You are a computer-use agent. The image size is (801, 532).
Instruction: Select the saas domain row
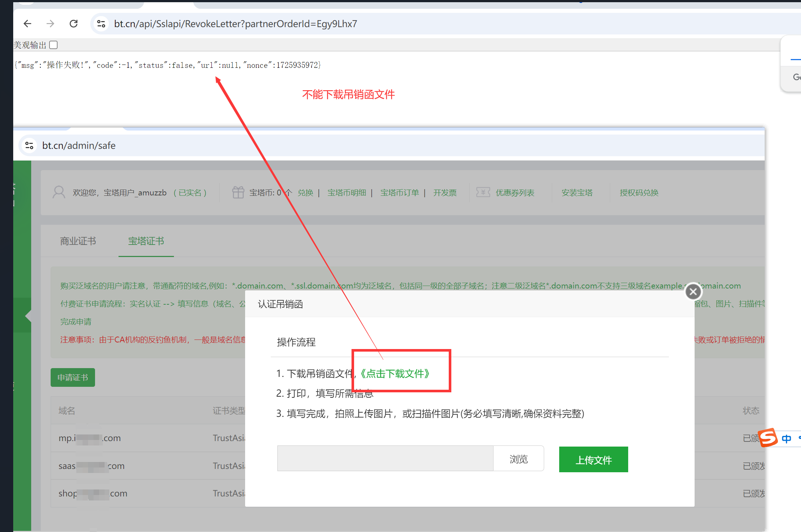tap(408, 466)
